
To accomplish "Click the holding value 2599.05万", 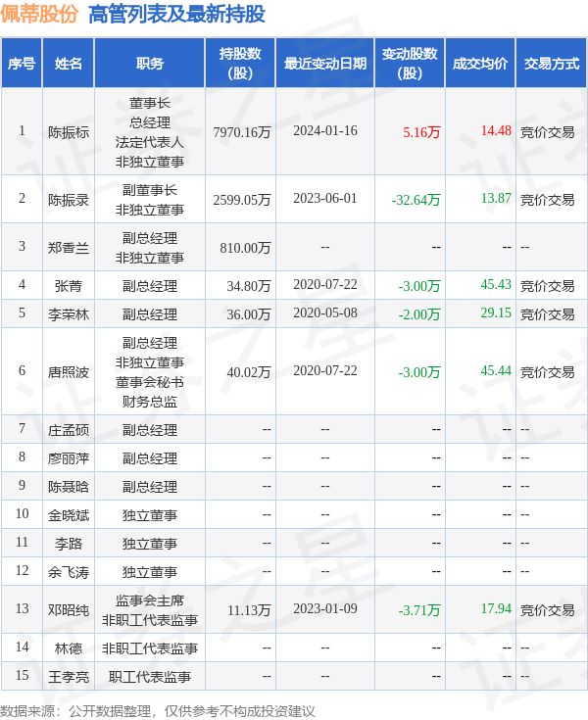I will 242,200.
